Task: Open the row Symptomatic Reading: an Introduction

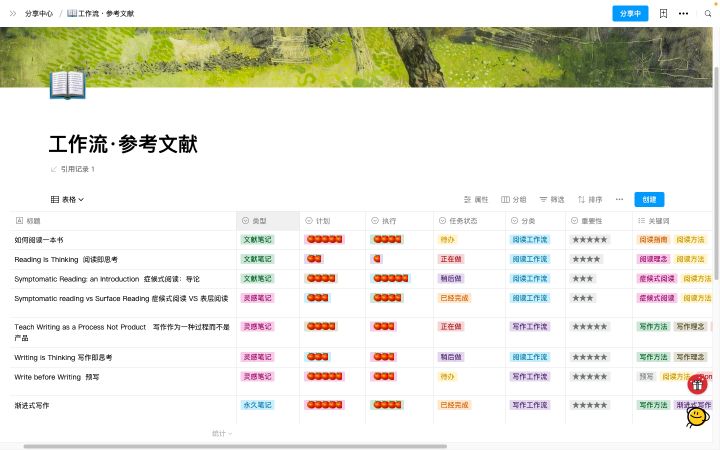Action: (x=107, y=279)
